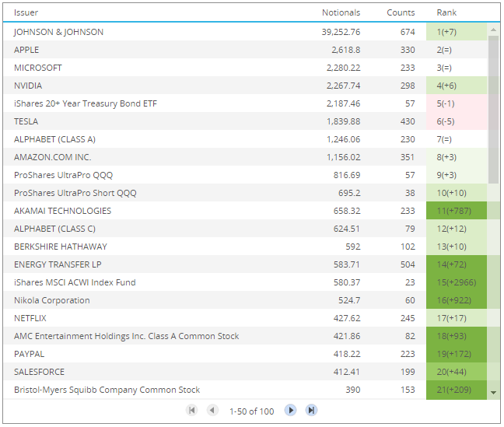Sort by the Rank column header
Viewport: 504px width, 427px height.
446,12
